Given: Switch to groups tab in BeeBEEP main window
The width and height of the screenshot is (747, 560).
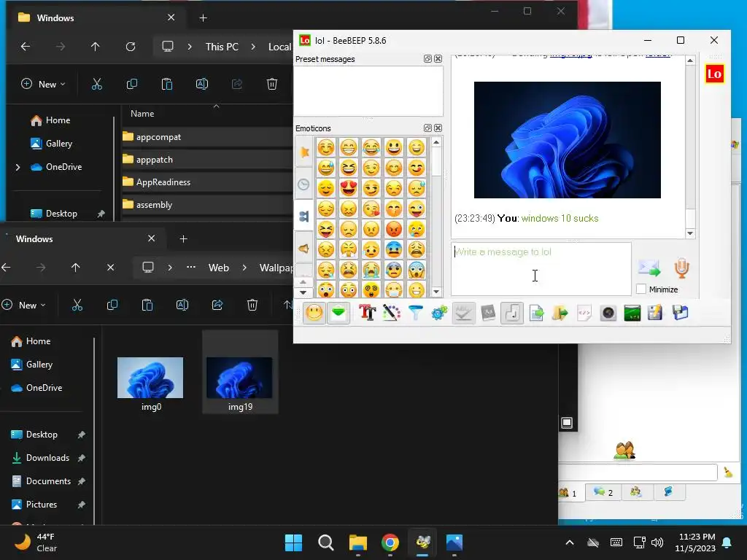Looking at the screenshot, I should tap(636, 492).
